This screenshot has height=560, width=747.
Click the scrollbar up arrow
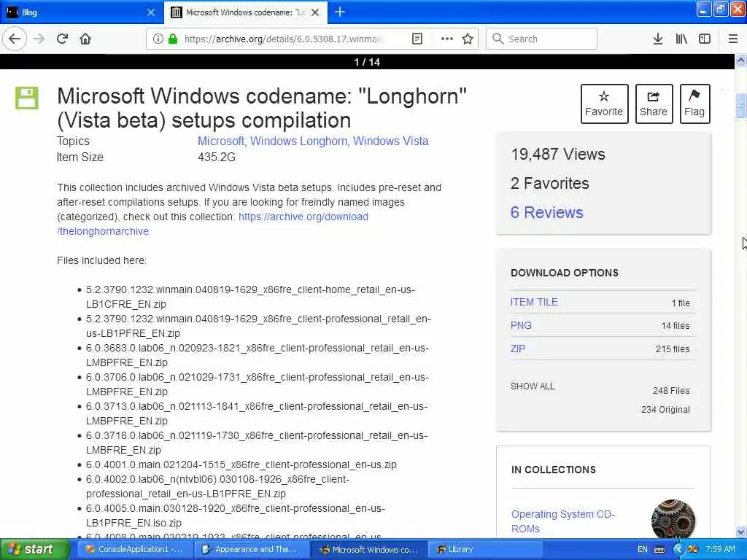tap(740, 60)
